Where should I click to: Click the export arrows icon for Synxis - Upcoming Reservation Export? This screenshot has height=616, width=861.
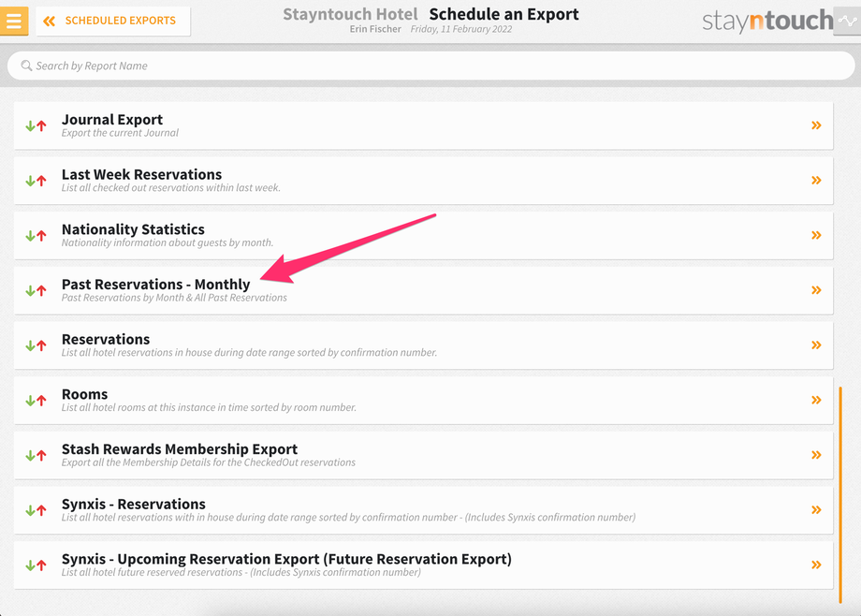pos(36,565)
